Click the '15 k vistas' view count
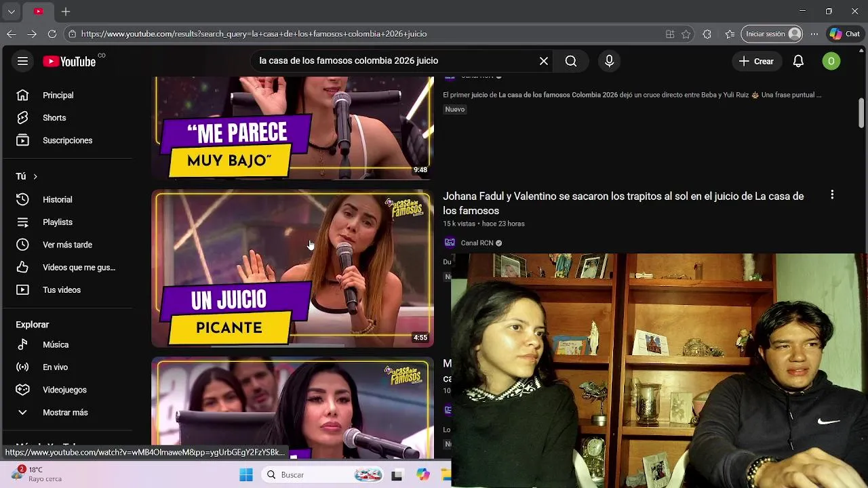 459,224
